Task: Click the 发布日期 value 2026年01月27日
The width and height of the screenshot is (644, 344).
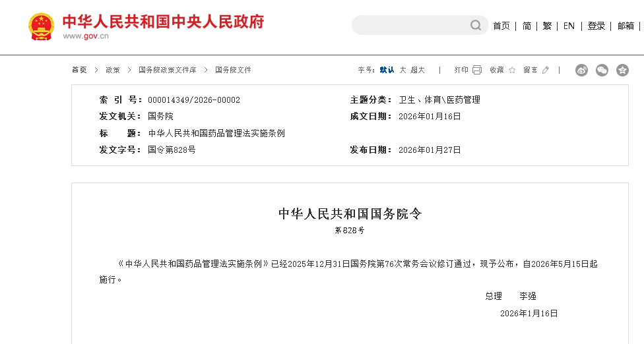Action: click(x=430, y=150)
